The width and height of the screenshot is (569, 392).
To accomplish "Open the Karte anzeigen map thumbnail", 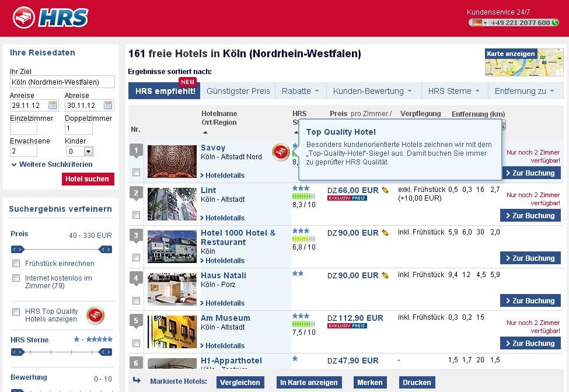I will tap(524, 62).
